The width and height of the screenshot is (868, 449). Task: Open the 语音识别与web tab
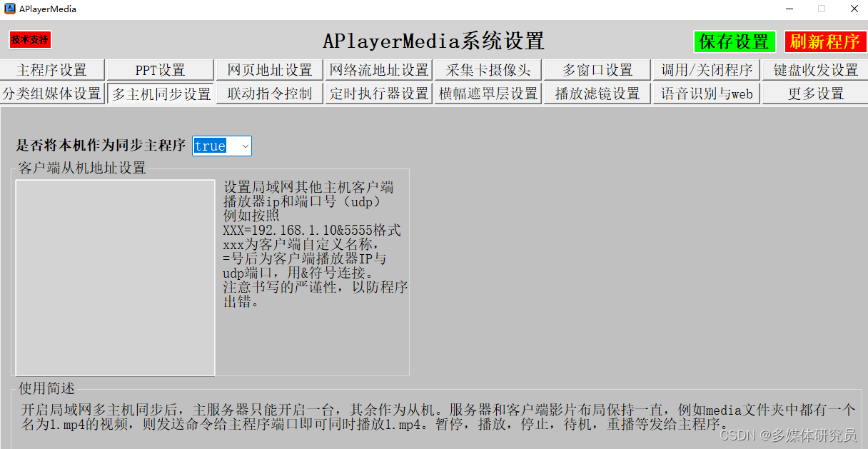tap(707, 94)
